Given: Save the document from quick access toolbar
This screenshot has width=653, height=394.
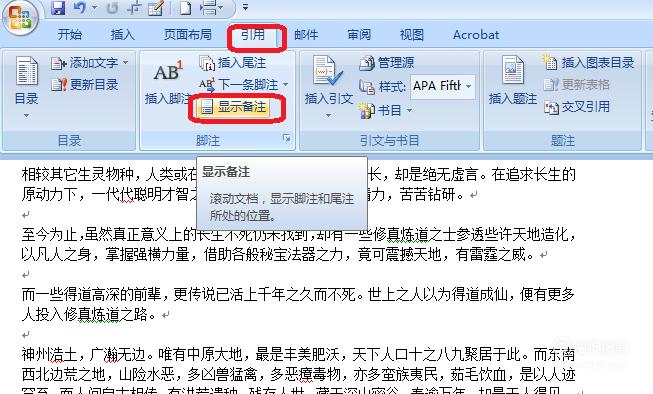Looking at the screenshot, I should 58,7.
